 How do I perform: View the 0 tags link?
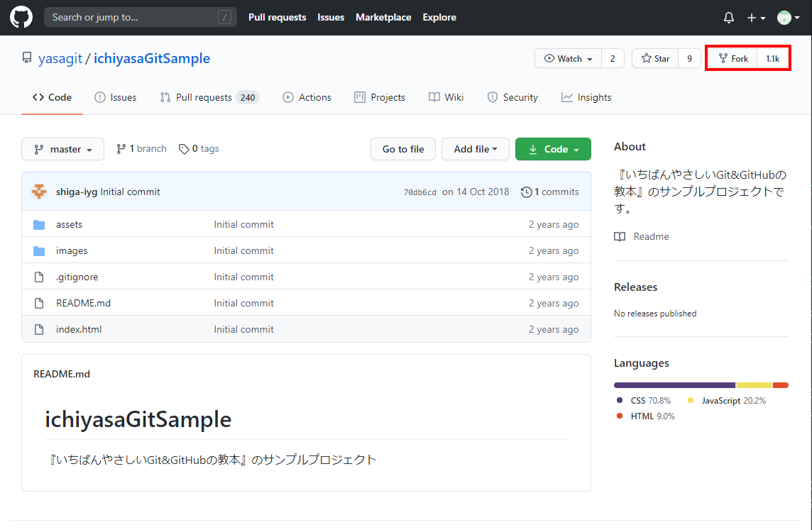[x=199, y=149]
